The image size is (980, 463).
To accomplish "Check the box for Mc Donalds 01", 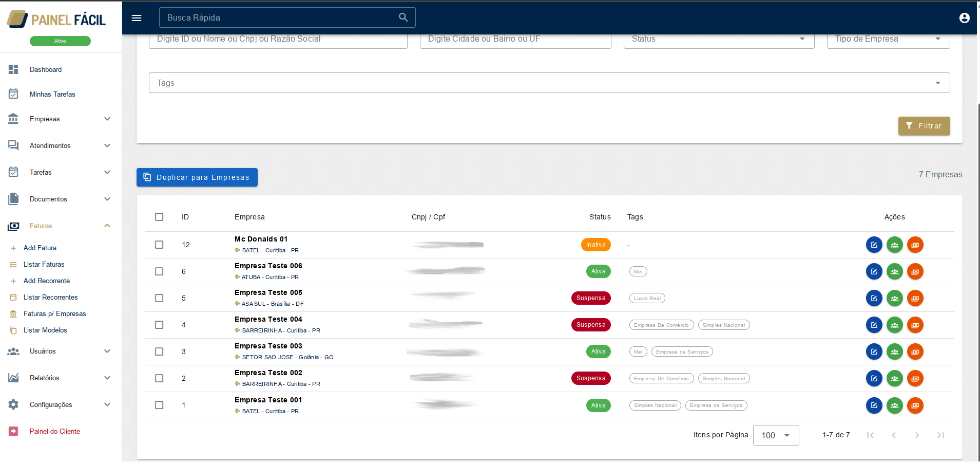I will point(159,245).
